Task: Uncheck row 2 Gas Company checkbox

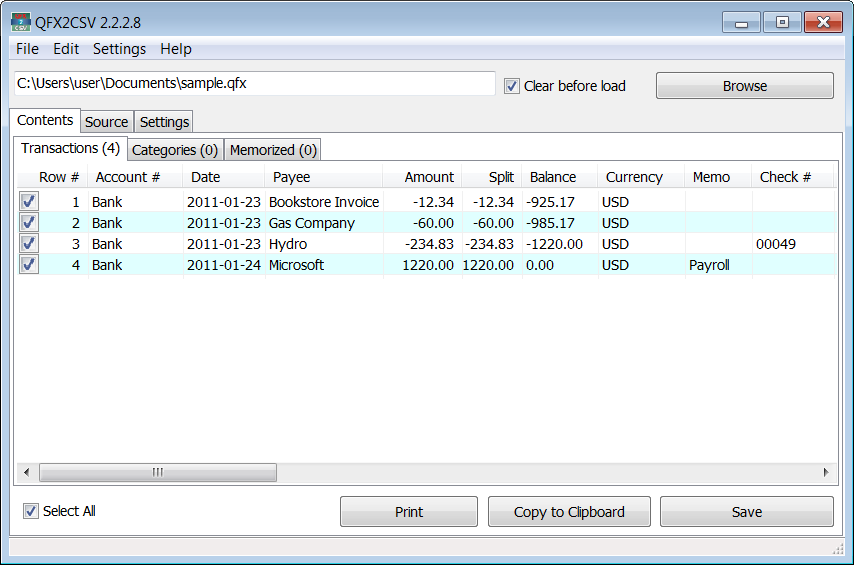Action: [29, 223]
